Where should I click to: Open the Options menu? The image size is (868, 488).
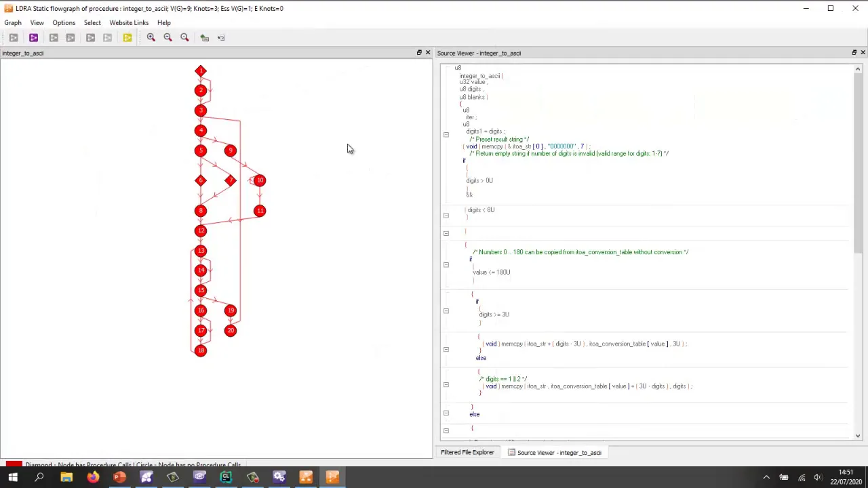tap(64, 22)
